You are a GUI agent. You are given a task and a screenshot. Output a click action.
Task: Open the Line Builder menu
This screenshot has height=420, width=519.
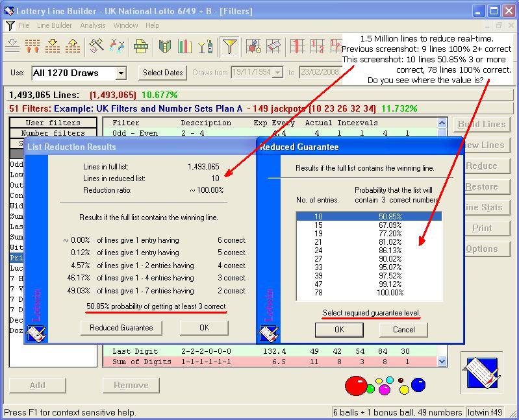point(55,25)
